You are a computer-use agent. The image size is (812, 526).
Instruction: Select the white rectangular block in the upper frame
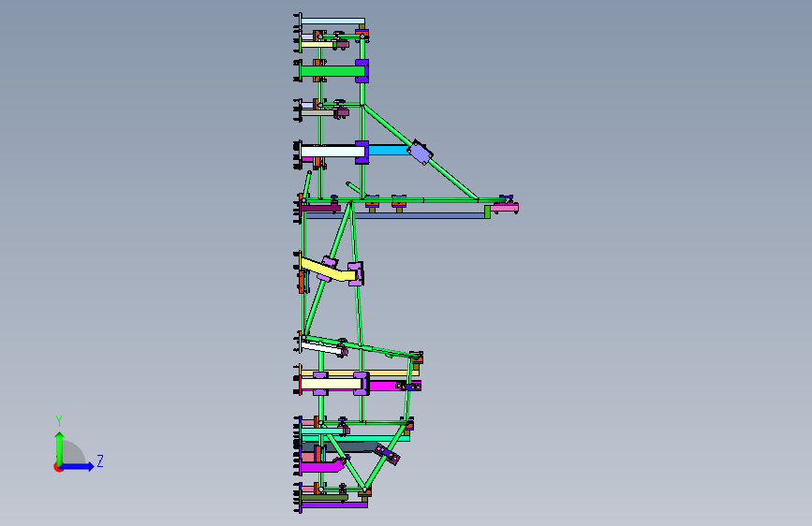[332, 152]
